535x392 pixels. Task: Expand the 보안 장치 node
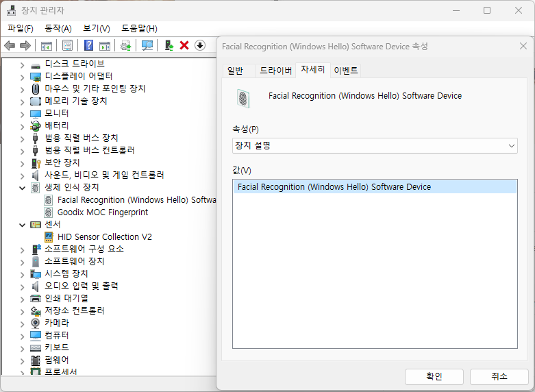(x=22, y=164)
